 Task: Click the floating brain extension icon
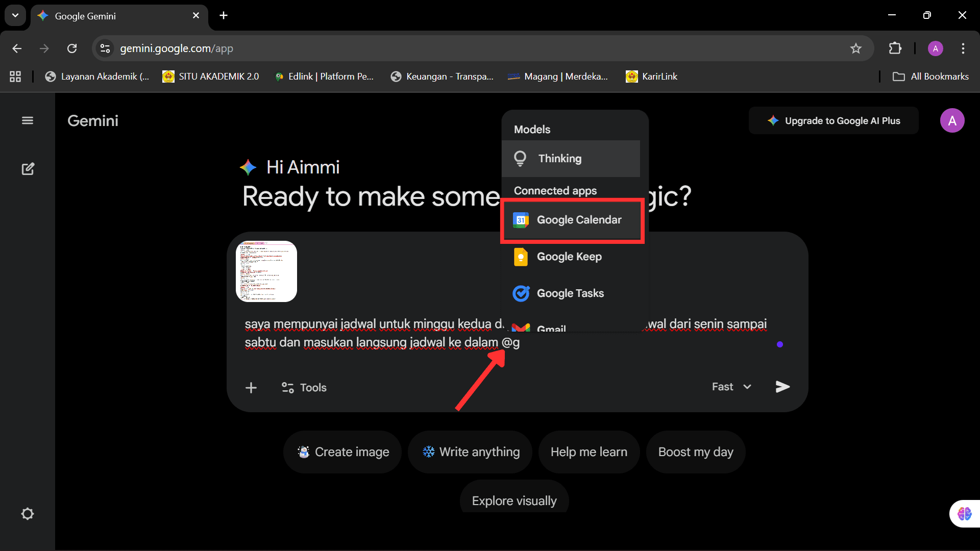(x=964, y=513)
